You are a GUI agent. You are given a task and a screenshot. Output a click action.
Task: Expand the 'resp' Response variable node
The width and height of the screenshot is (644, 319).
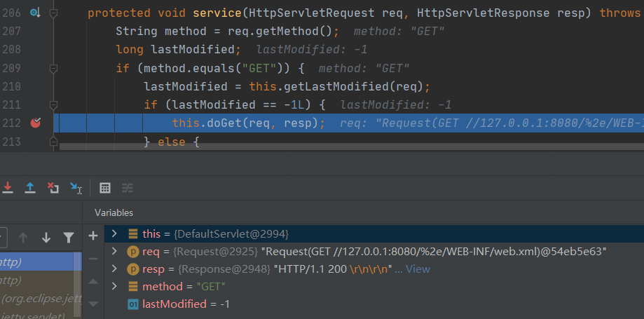click(x=114, y=269)
